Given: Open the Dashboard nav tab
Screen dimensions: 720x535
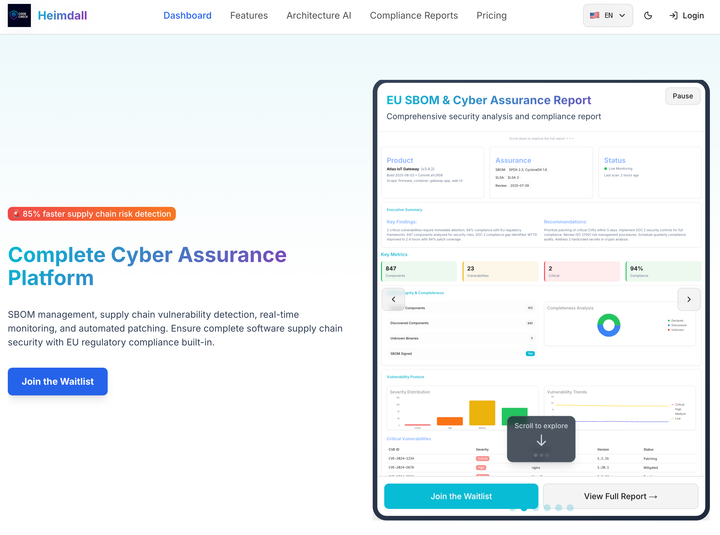Looking at the screenshot, I should [x=187, y=16].
